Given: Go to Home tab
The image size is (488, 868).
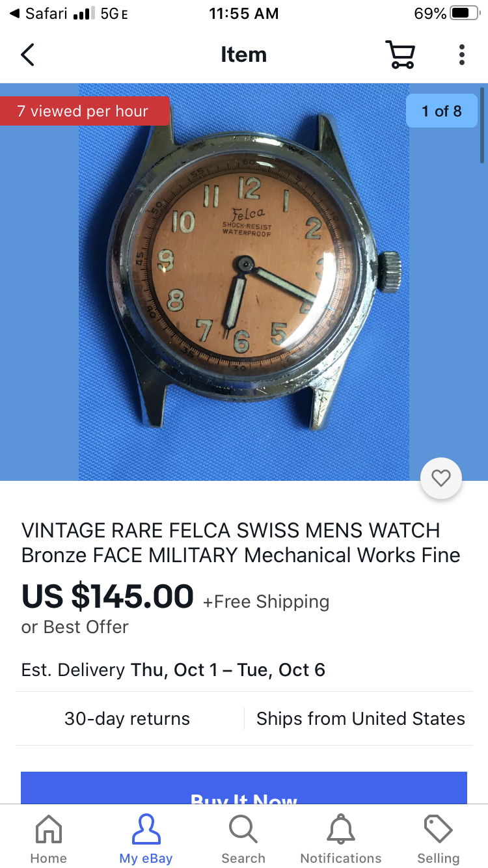Looking at the screenshot, I should coord(49,839).
